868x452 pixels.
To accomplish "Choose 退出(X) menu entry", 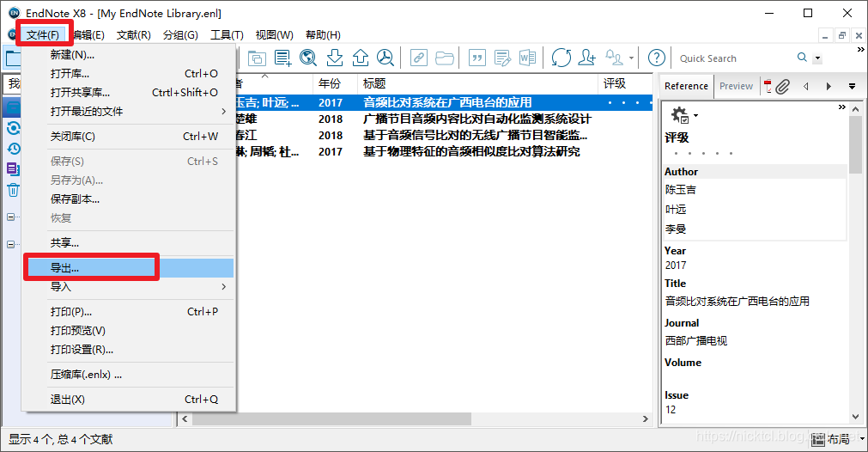I will [x=129, y=400].
